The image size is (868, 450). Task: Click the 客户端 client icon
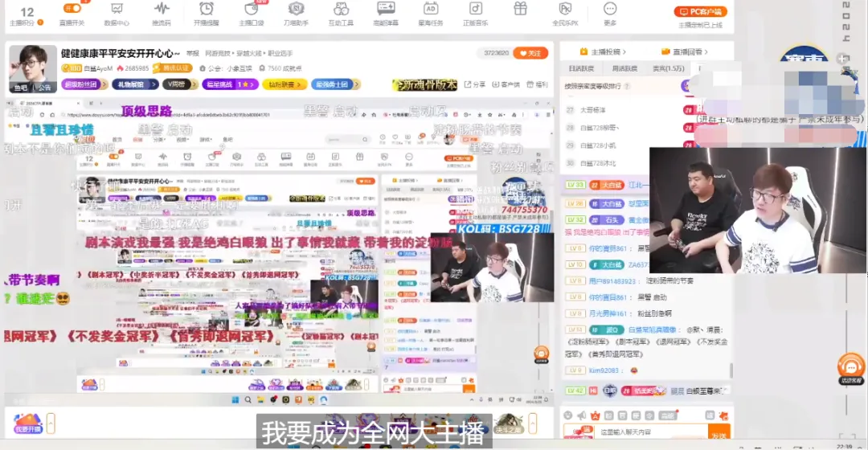506,84
